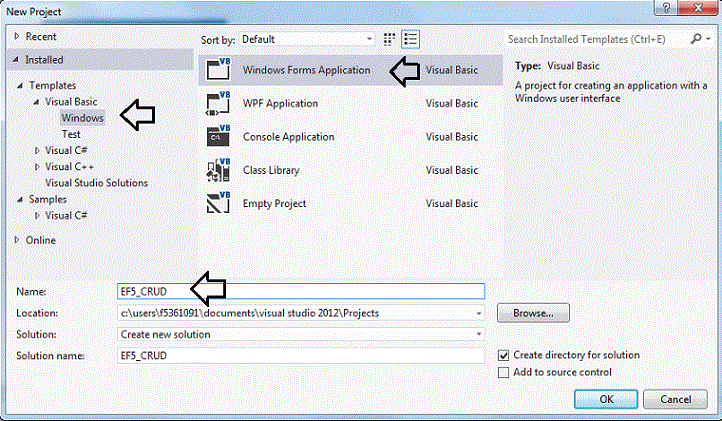Close the New Project dialog
Screen dimensions: 722x421
point(698,8)
